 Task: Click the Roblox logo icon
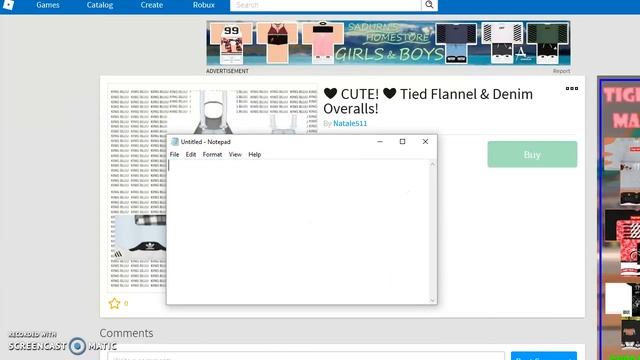click(x=9, y=4)
